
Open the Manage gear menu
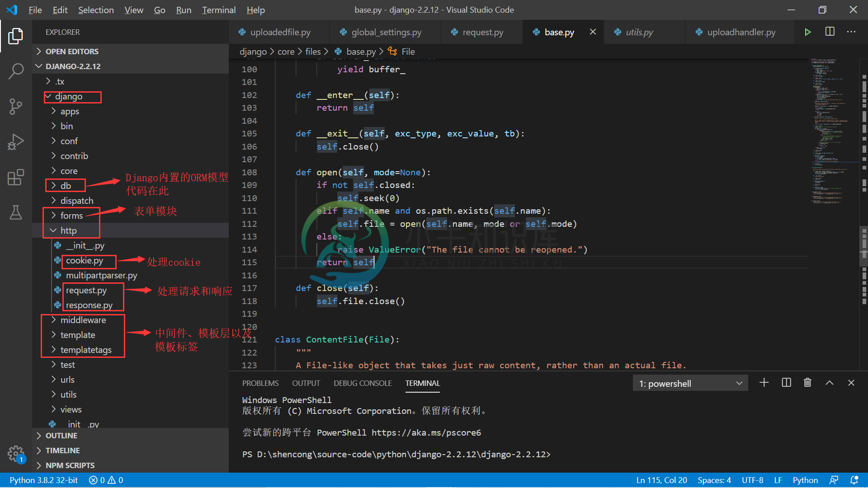pos(16,453)
